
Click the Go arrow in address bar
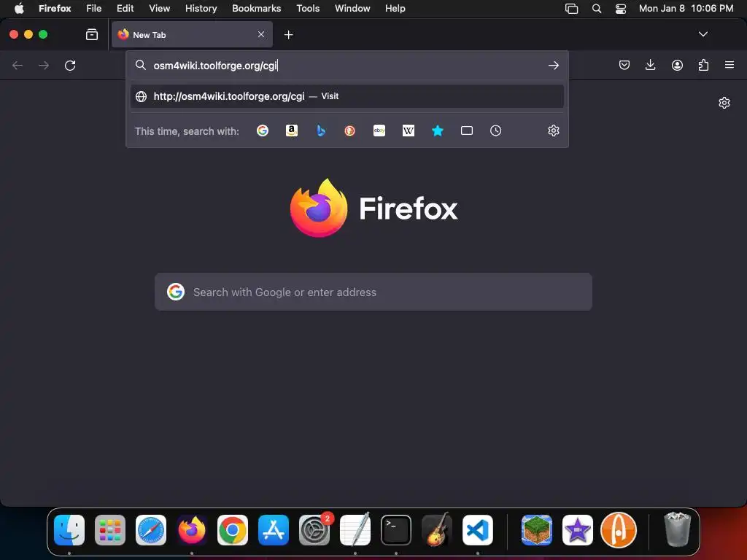click(553, 65)
